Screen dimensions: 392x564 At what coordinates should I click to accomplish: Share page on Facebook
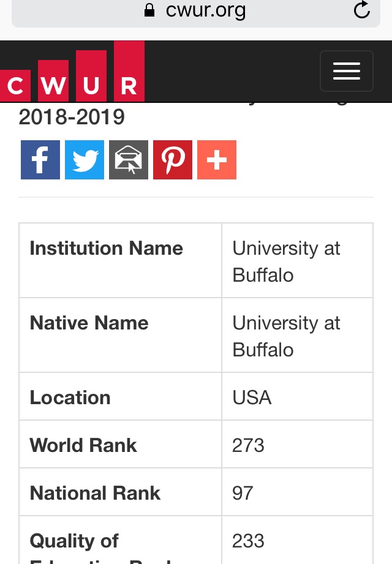(x=40, y=160)
